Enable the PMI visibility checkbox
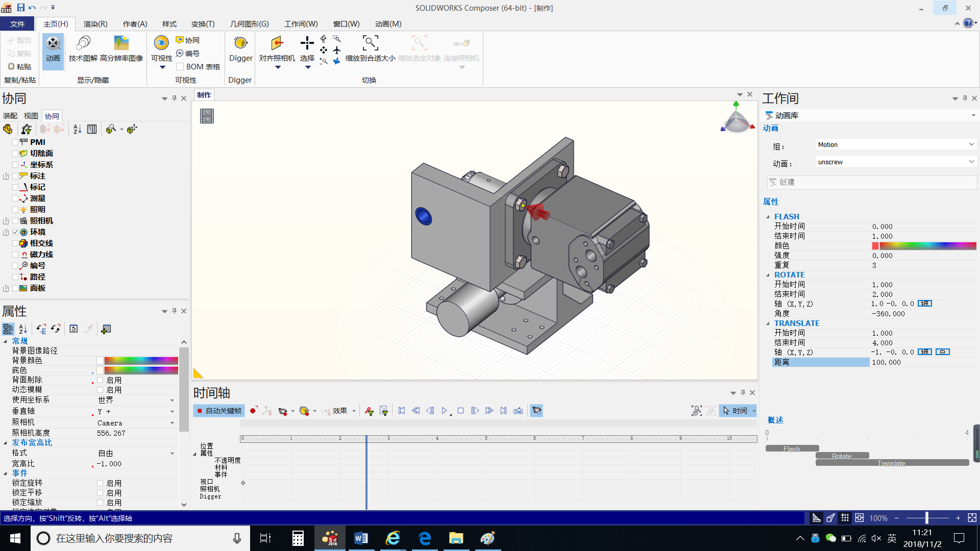Screen dimensions: 980x551 tap(16, 142)
